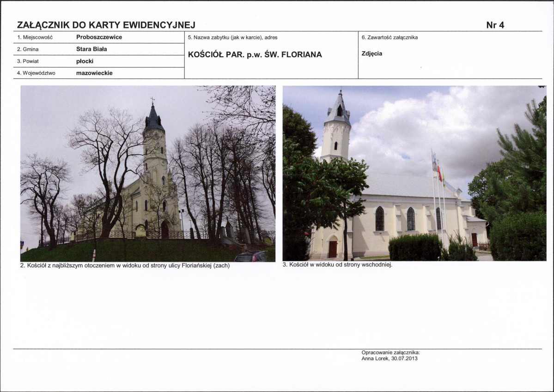Open the left church photo from Floriańska street

(148, 174)
